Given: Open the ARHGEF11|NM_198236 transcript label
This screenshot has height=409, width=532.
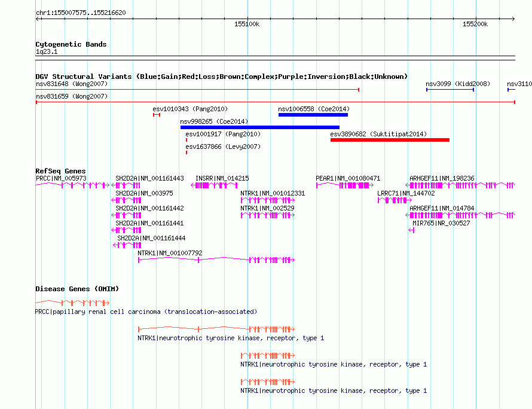Looking at the screenshot, I should click(442, 178).
